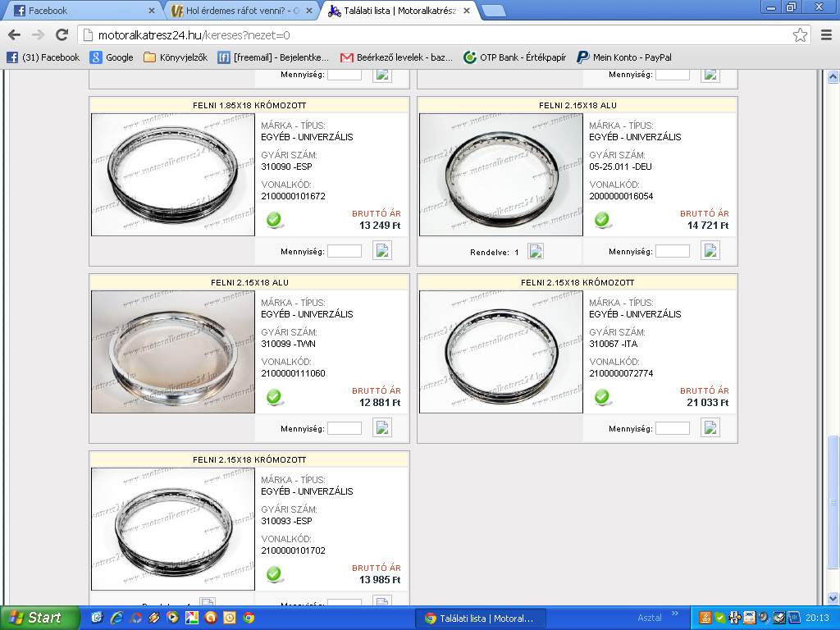Open Internet Explorer from quick launch

click(x=117, y=618)
